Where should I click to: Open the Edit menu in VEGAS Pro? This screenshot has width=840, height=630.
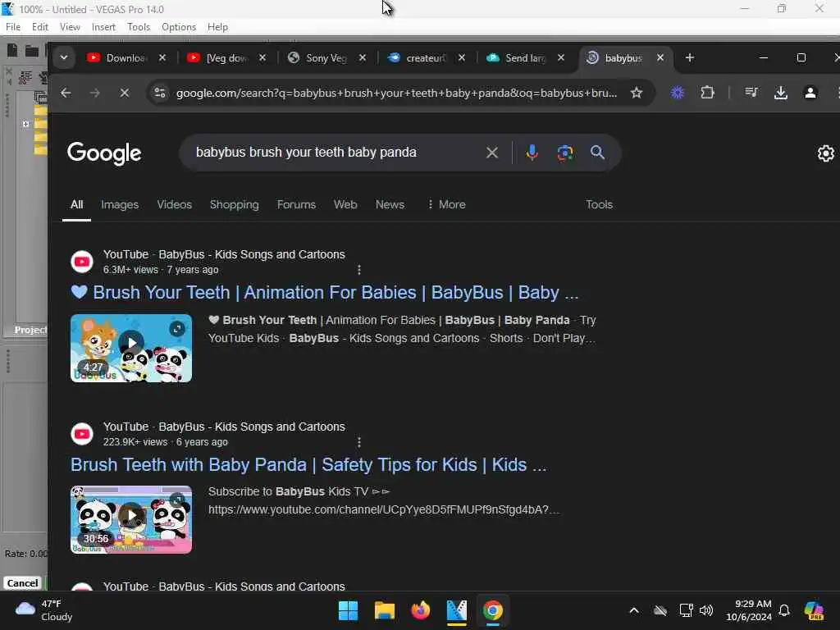click(x=39, y=27)
